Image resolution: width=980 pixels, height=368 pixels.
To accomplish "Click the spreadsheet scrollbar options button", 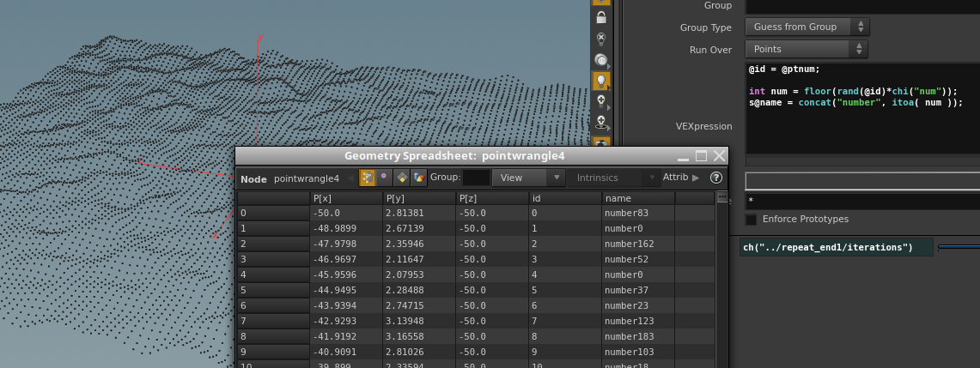I will tap(721, 198).
